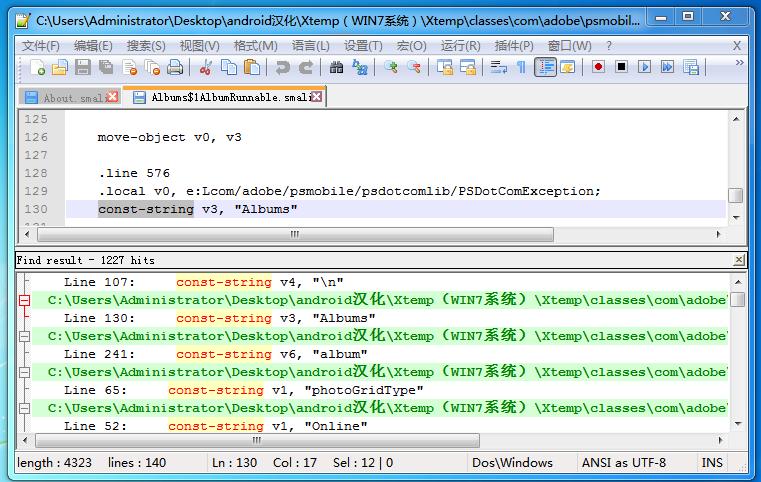Viewport: 761px width, 482px height.
Task: Open the 窗口(W) menu
Action: click(x=570, y=46)
